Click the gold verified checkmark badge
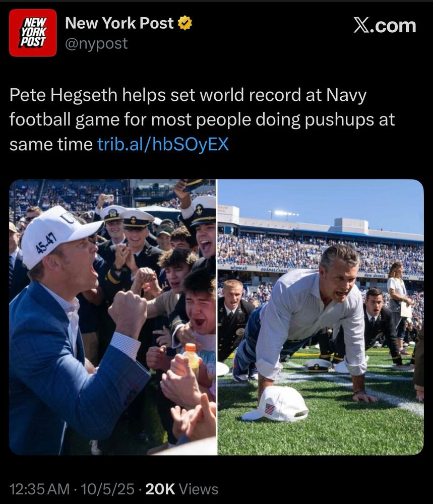 185,24
